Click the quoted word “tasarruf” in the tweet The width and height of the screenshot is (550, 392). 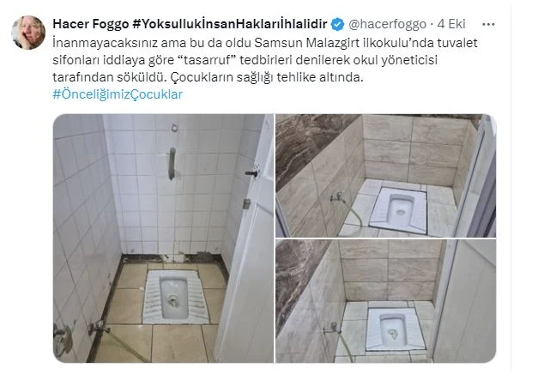pyautogui.click(x=209, y=60)
